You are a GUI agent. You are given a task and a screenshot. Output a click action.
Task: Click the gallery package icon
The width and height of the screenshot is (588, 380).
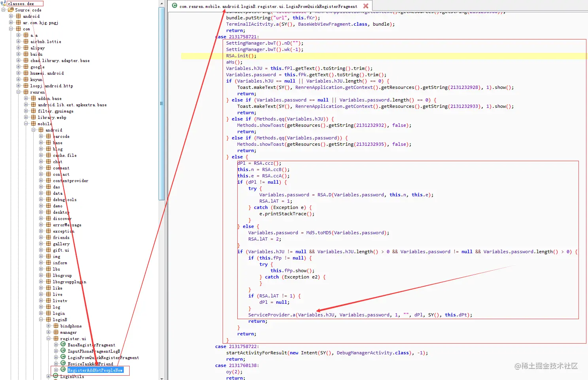coord(49,244)
